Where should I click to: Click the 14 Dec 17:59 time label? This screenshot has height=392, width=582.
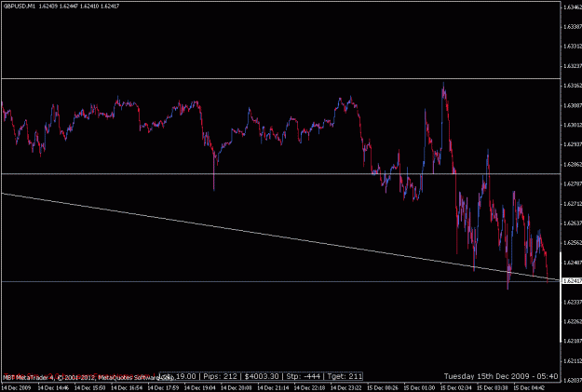coord(163,388)
